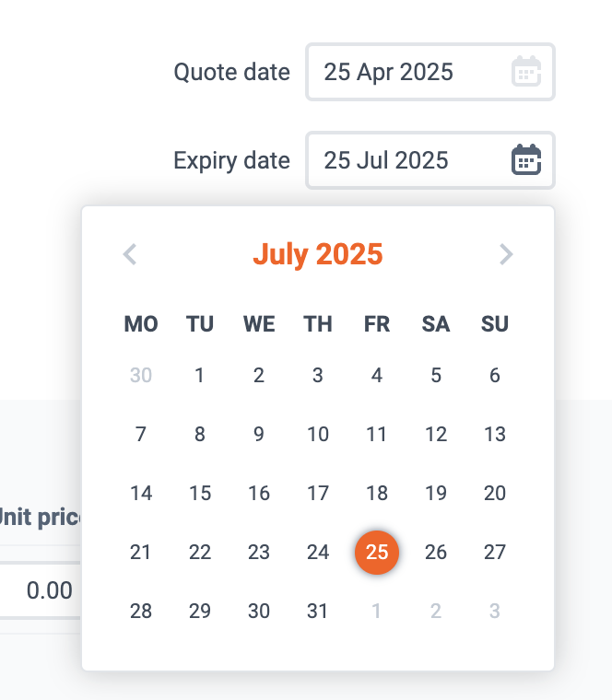The width and height of the screenshot is (612, 700).
Task: Click the unit price 0.00 field
Action: [41, 590]
